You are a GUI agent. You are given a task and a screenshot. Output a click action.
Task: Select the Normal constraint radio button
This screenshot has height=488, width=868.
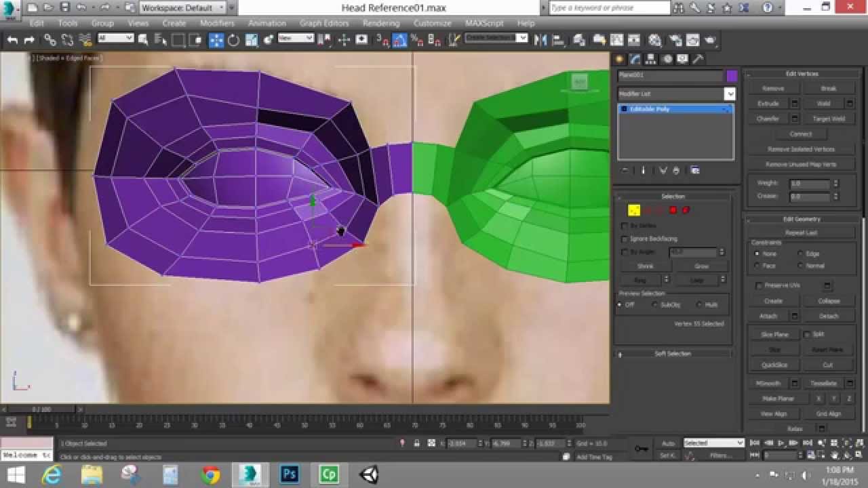coord(801,266)
